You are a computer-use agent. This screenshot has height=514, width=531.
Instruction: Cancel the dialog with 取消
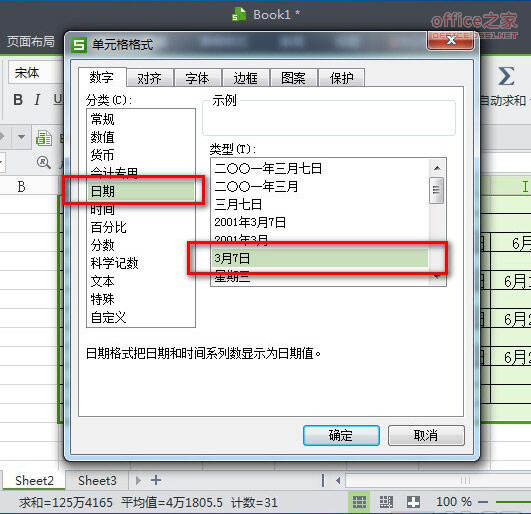point(426,435)
